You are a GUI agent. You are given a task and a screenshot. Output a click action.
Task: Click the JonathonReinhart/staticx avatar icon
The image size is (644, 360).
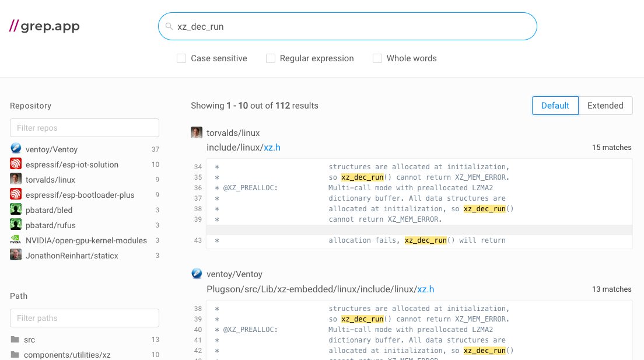click(16, 255)
